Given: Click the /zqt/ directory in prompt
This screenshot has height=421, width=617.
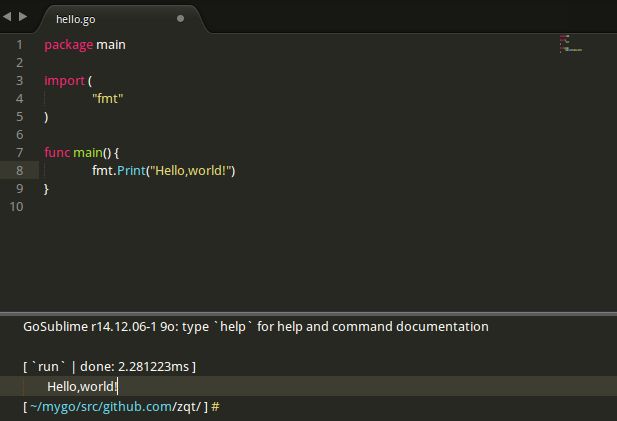Looking at the screenshot, I should point(187,407).
